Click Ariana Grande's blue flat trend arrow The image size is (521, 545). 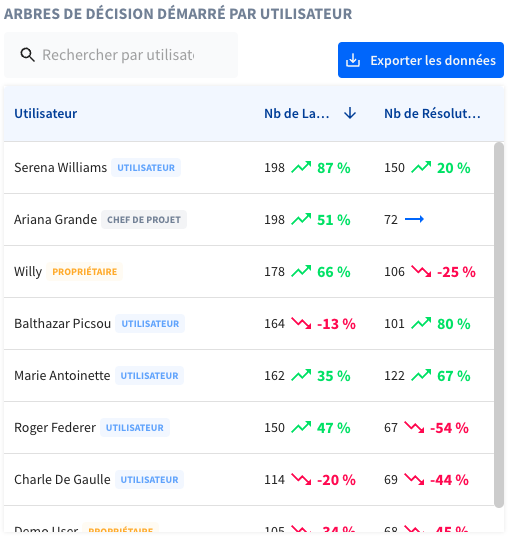[x=414, y=219]
